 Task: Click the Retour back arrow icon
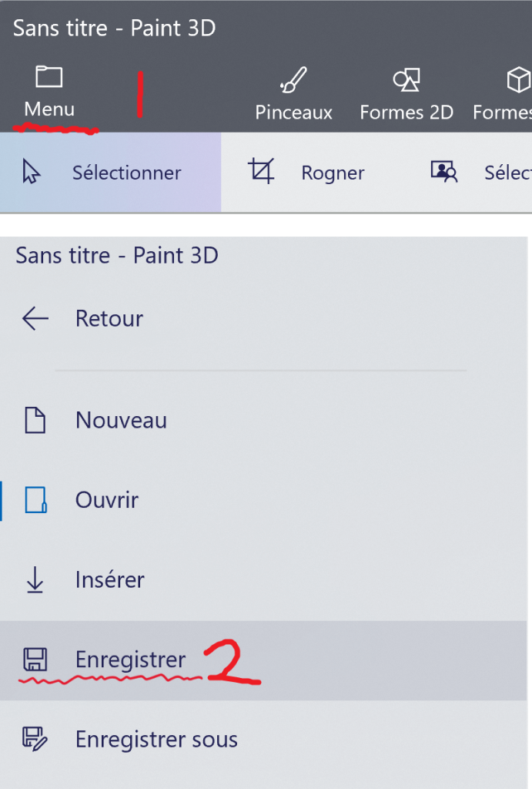[34, 318]
